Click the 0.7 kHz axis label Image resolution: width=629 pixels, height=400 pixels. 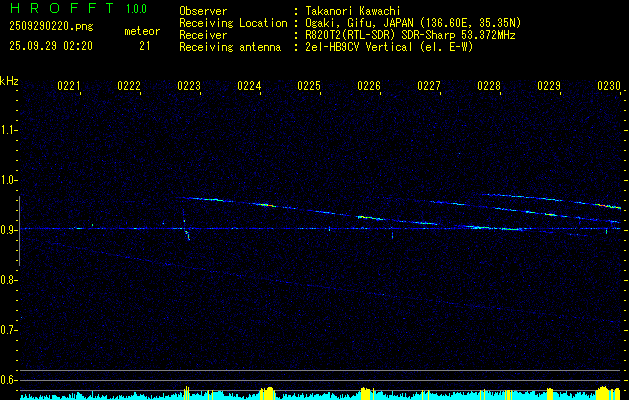[8, 330]
